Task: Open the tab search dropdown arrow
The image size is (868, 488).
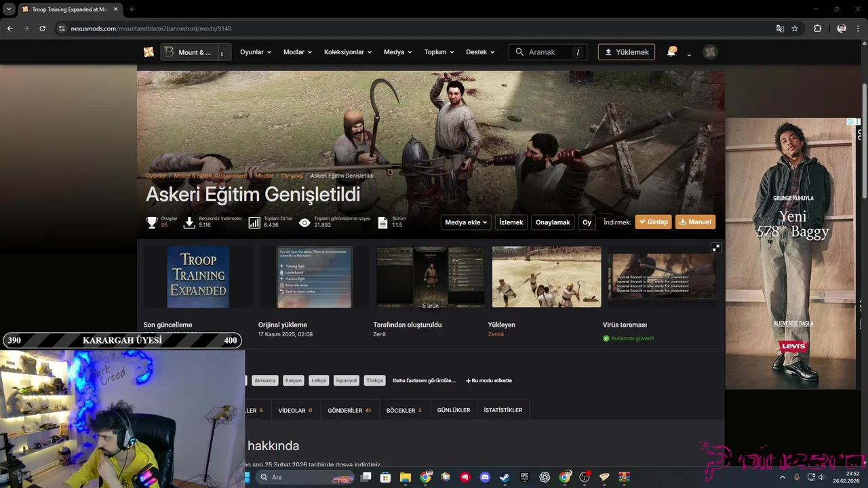Action: coord(9,9)
